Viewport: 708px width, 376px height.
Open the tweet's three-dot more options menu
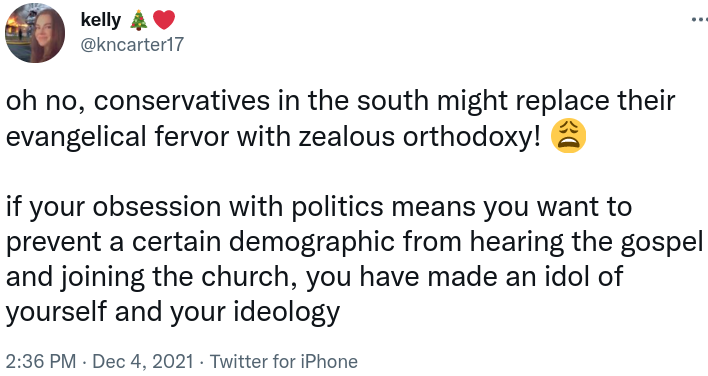(700, 19)
